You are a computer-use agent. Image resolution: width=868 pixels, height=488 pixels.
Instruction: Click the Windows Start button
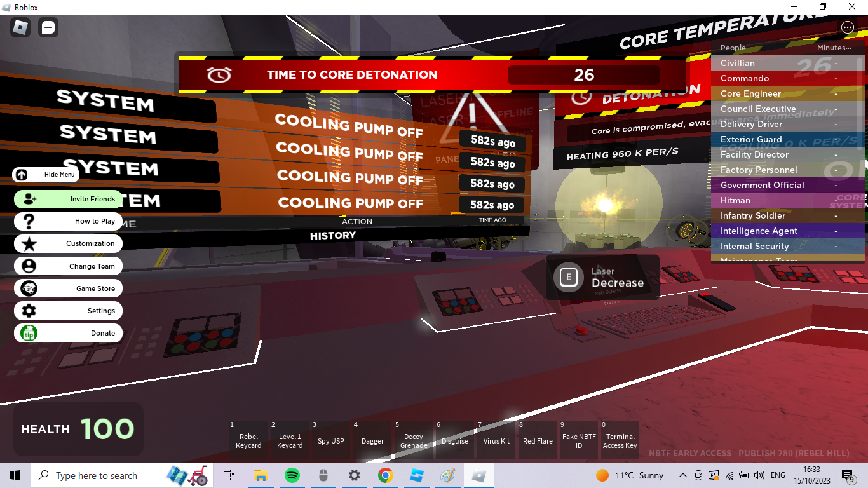click(x=15, y=475)
